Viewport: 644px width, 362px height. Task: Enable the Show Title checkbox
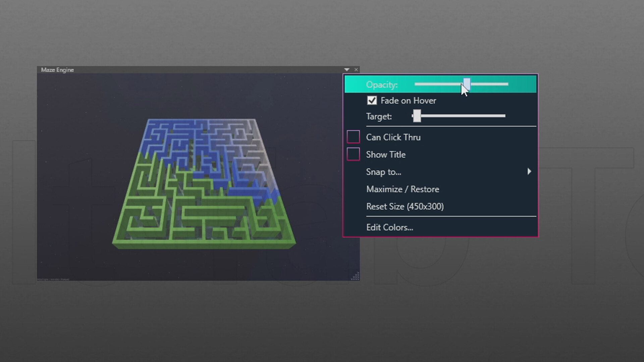tap(353, 154)
